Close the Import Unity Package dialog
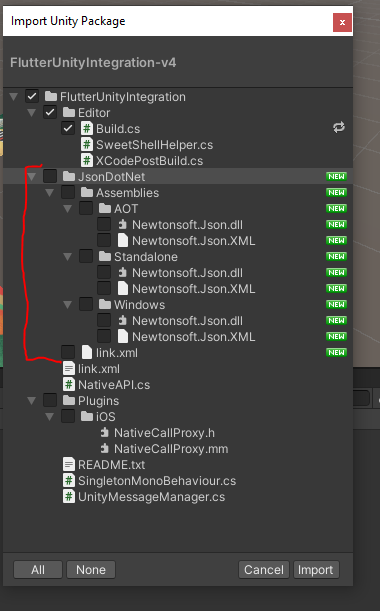Viewport: 380px width, 611px height. (342, 22)
